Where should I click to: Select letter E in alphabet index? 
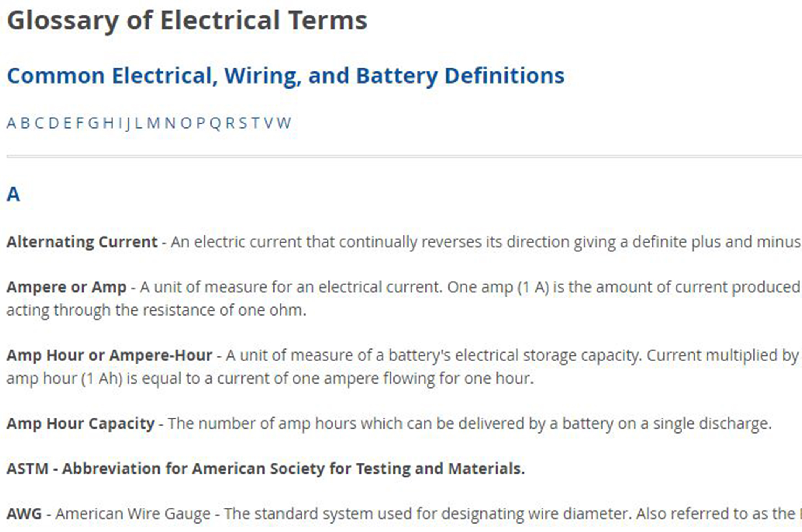68,123
